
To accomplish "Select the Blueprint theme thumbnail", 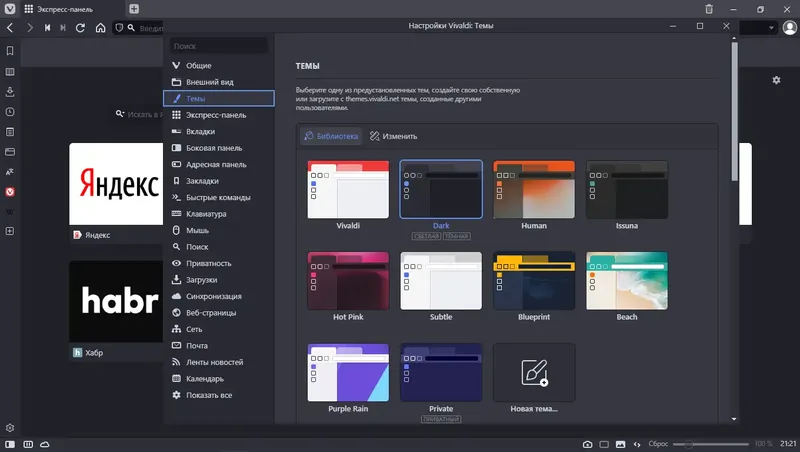I will (534, 281).
